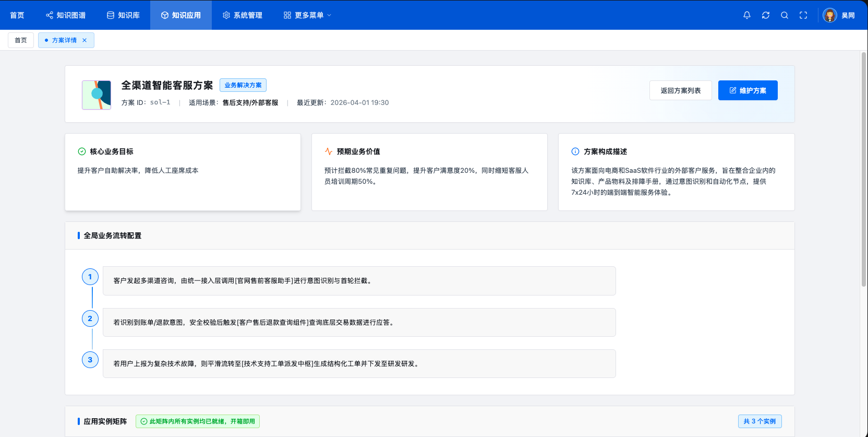Click step 3 circle marker
Viewport: 868px width, 437px height.
90,360
